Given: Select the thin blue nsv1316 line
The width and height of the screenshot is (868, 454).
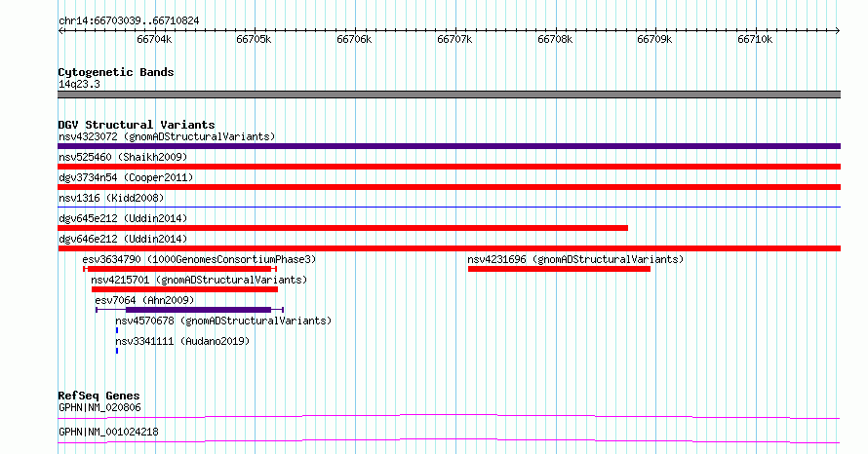Looking at the screenshot, I should pos(449,207).
